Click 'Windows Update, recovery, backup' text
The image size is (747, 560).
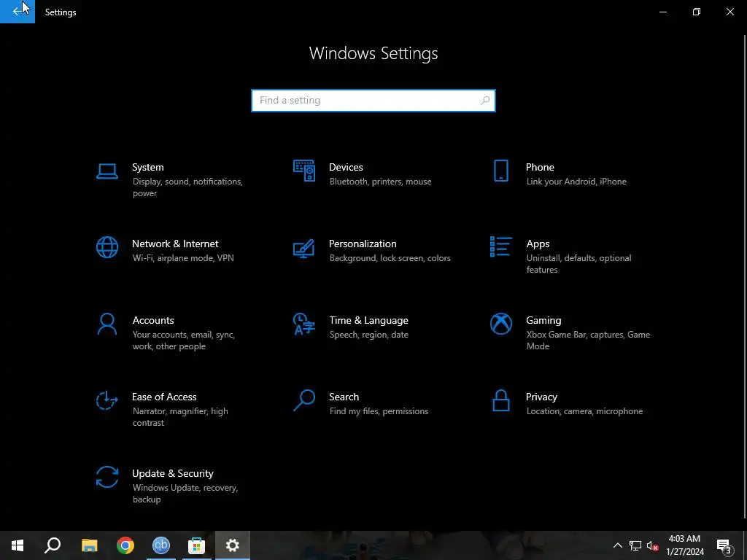tap(185, 494)
